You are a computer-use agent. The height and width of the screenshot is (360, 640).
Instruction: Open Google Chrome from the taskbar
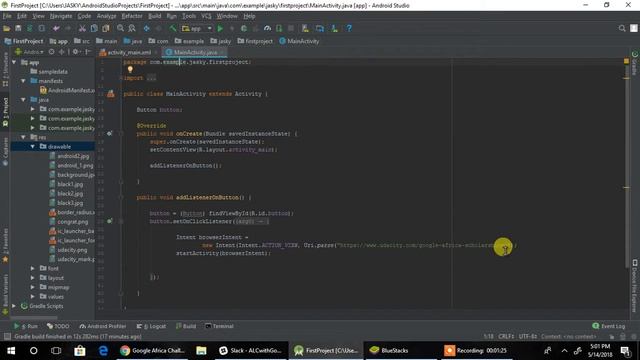click(153, 351)
